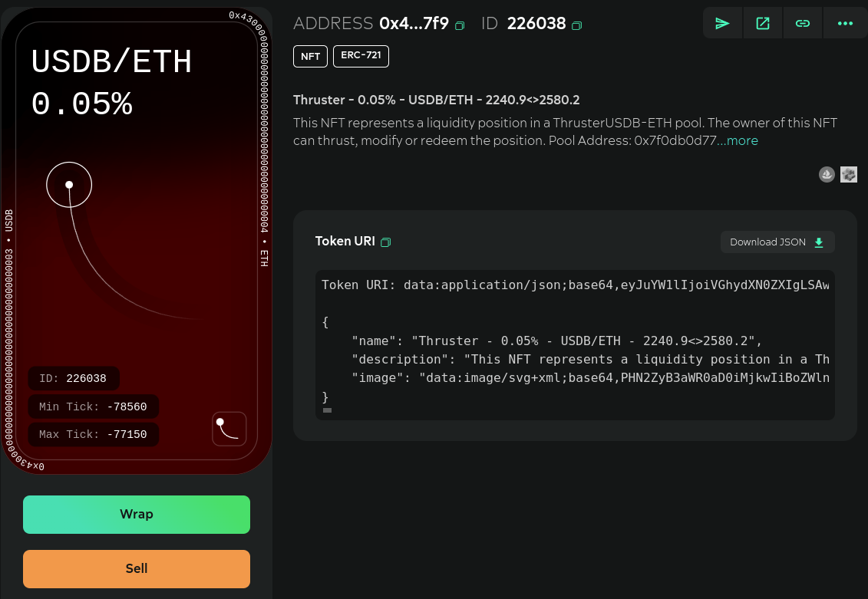Click the "description" line in the JSON

[x=591, y=360]
